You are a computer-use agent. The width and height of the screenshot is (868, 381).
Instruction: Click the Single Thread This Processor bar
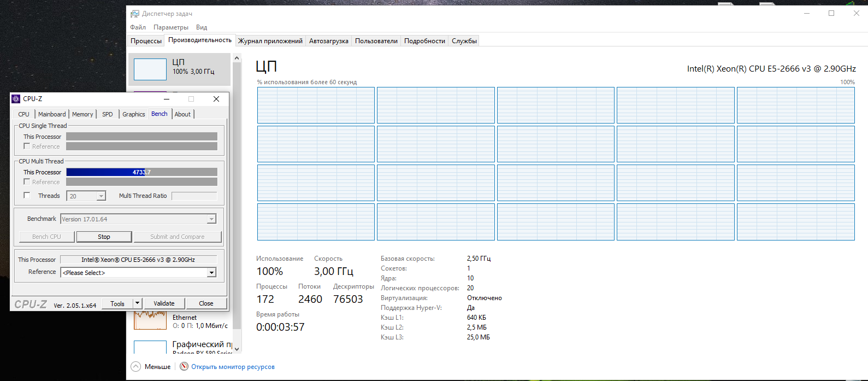(141, 137)
